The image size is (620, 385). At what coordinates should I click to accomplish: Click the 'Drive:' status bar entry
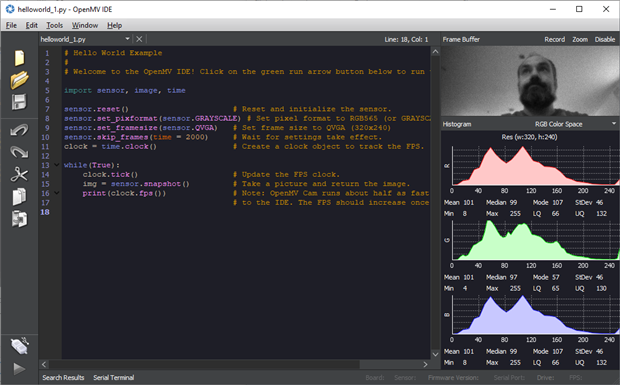pos(545,378)
